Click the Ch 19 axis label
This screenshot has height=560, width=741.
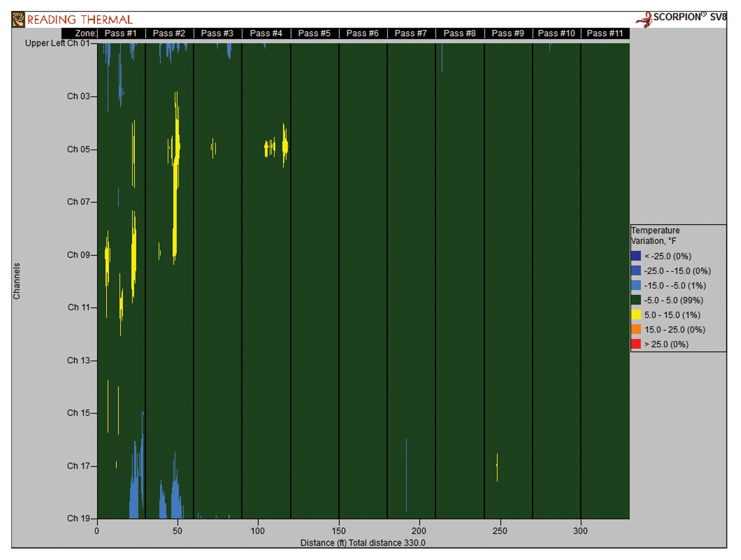(x=79, y=518)
